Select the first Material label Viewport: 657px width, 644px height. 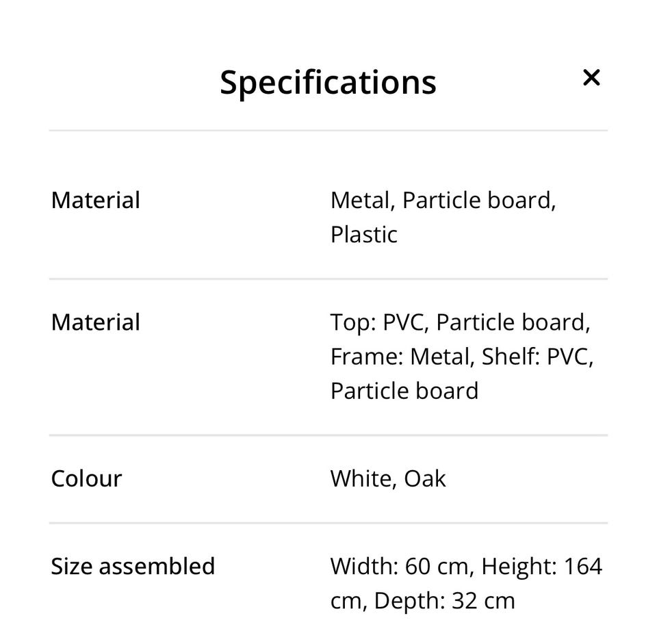pos(96,200)
